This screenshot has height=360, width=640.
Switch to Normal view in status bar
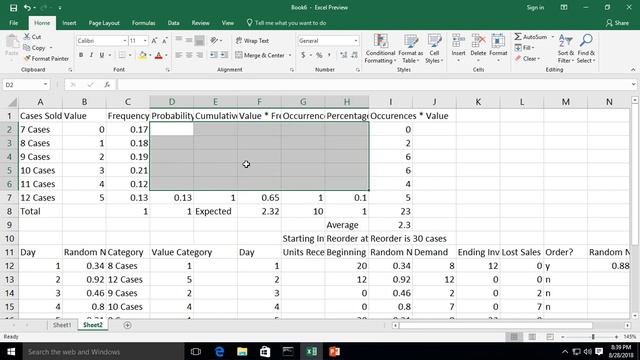coord(514,337)
